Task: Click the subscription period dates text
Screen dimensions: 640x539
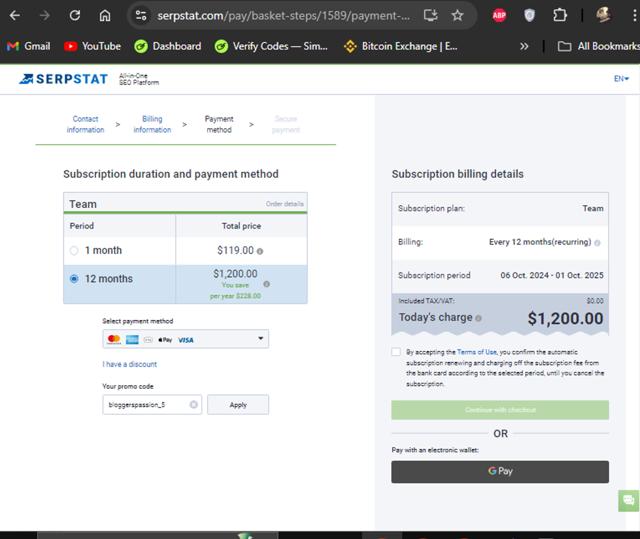Action: pyautogui.click(x=552, y=275)
